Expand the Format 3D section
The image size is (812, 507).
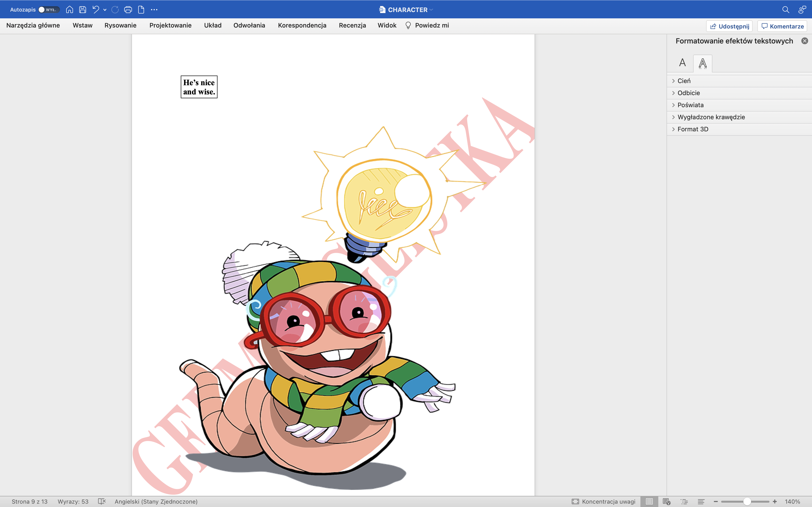point(693,129)
